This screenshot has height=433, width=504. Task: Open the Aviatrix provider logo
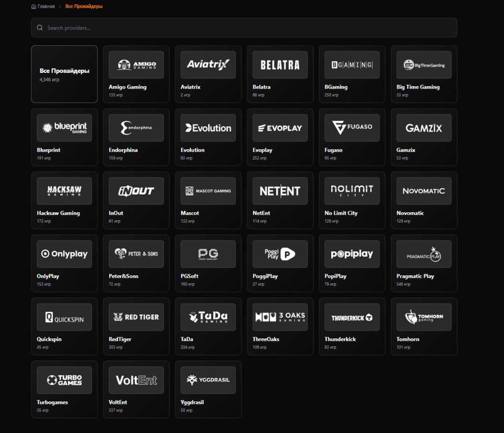tap(208, 65)
